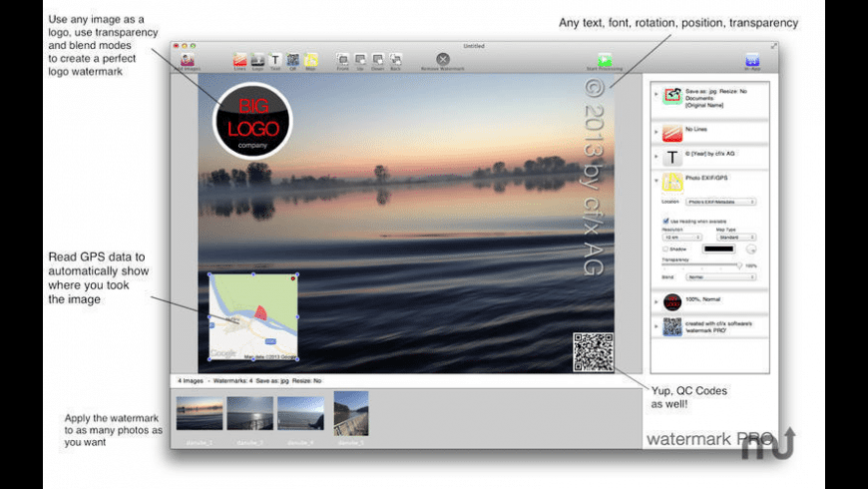868x489 pixels.
Task: Click the QR code toolbar icon
Action: point(293,60)
